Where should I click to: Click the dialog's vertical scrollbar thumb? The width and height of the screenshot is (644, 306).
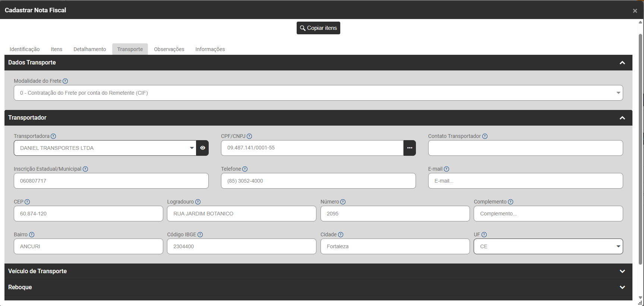pos(640,149)
